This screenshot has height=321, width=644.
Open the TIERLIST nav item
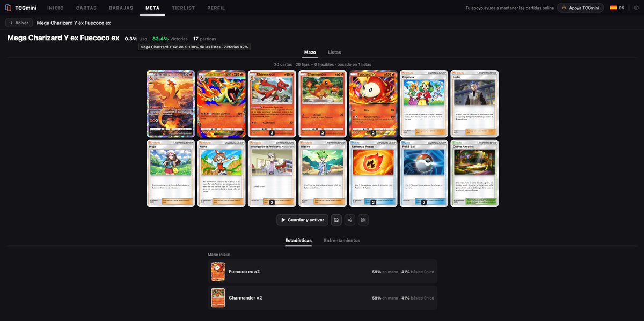pyautogui.click(x=183, y=8)
